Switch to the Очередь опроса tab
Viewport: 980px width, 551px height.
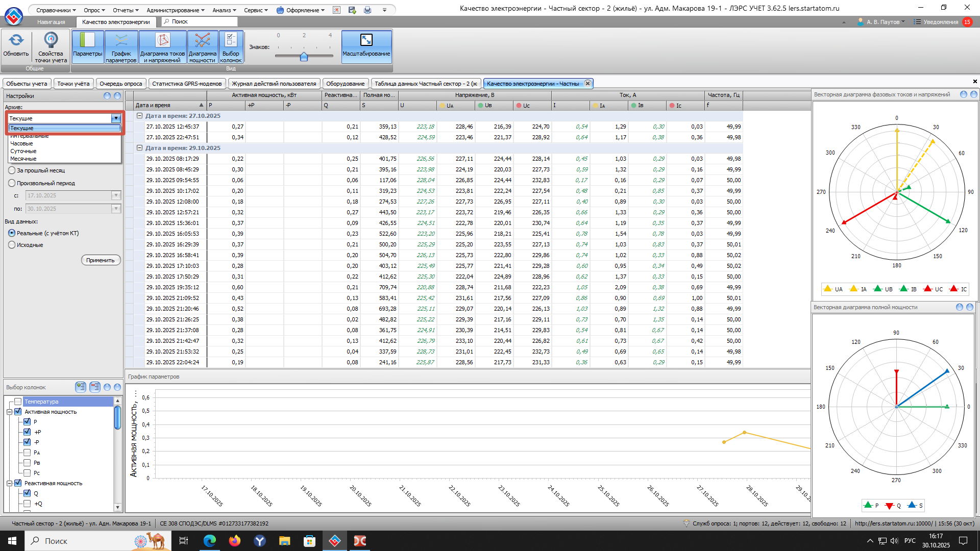pyautogui.click(x=120, y=84)
